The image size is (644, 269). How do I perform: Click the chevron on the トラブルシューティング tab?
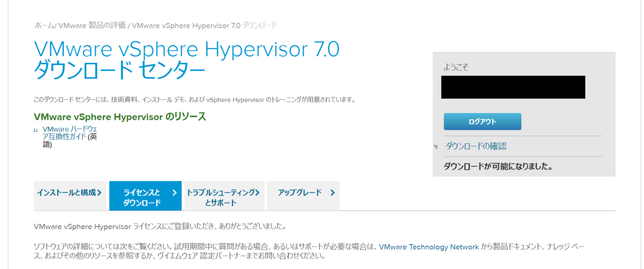tap(257, 192)
